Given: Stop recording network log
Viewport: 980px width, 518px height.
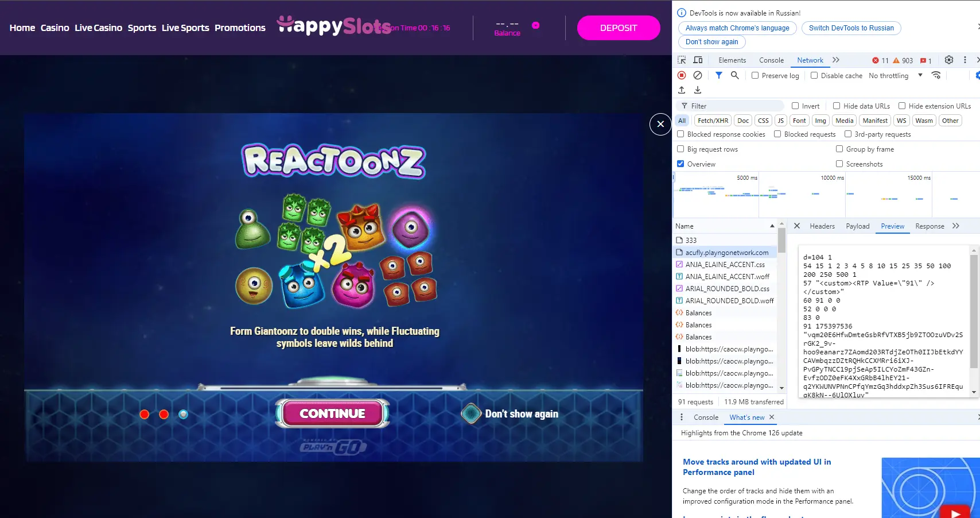Looking at the screenshot, I should tap(682, 75).
